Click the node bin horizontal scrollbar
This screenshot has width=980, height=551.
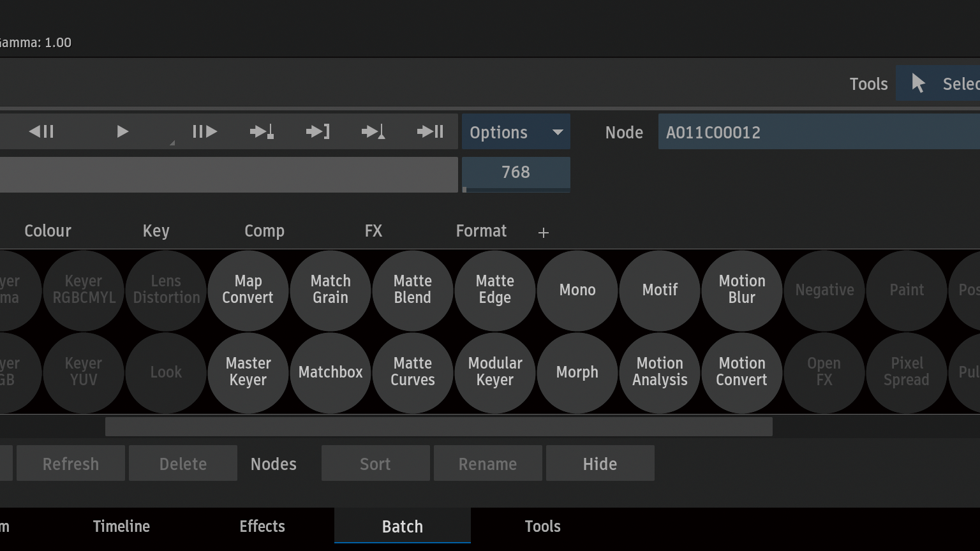pos(438,427)
